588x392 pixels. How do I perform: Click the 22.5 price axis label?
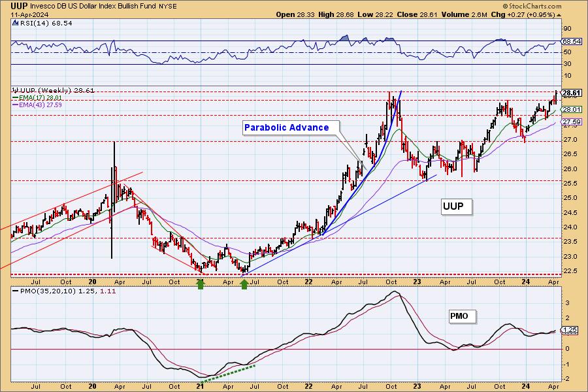[x=569, y=271]
